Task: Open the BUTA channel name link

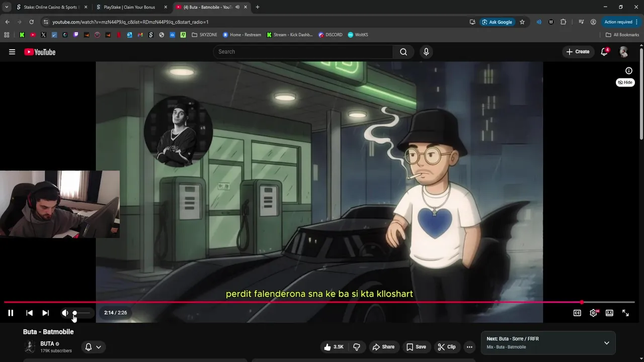Action: coord(47,344)
